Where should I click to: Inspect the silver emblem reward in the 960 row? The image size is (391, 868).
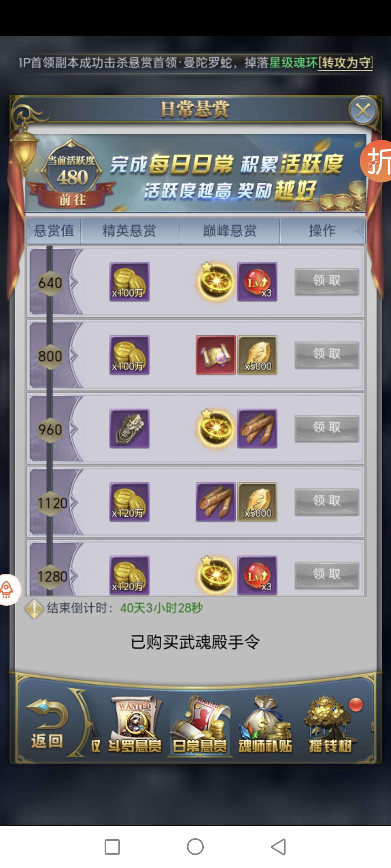coord(129,428)
